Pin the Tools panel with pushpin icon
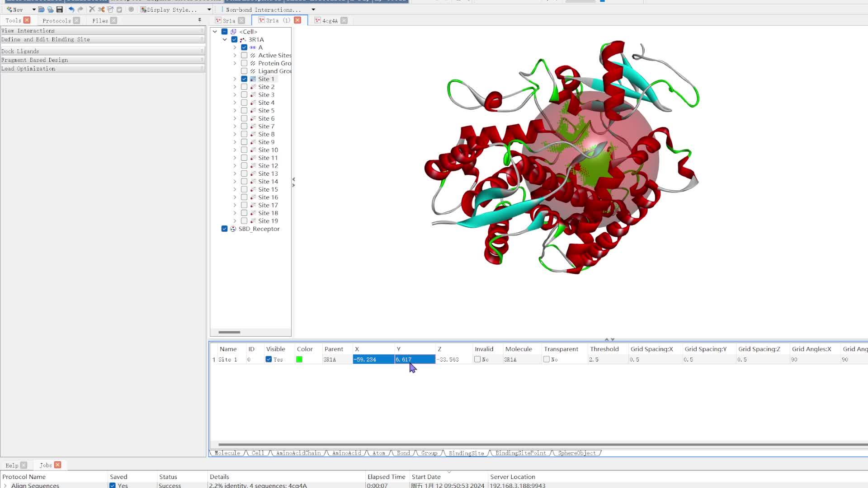The image size is (868, 488). pyautogui.click(x=200, y=20)
